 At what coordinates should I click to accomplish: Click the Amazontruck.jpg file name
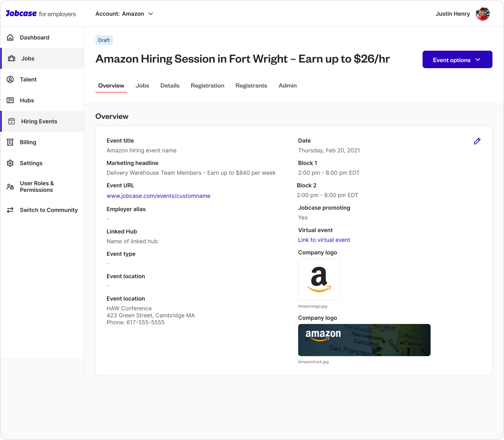[314, 362]
